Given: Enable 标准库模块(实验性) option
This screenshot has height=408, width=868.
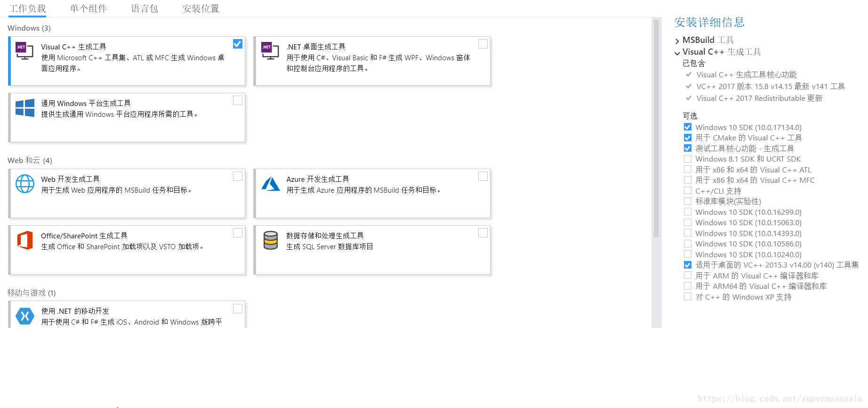Looking at the screenshot, I should [x=688, y=201].
